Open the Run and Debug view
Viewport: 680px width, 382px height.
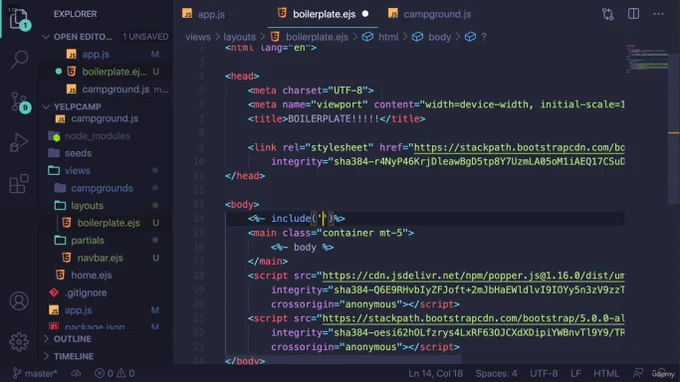19,142
